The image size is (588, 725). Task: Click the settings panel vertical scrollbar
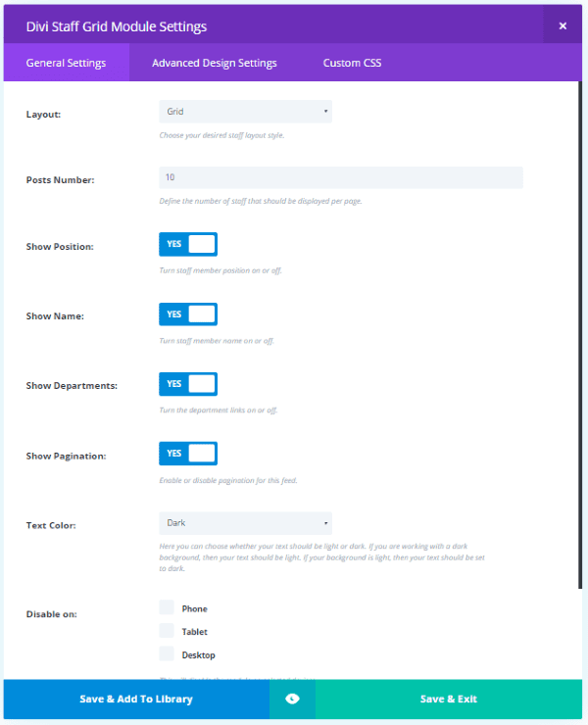(x=580, y=335)
